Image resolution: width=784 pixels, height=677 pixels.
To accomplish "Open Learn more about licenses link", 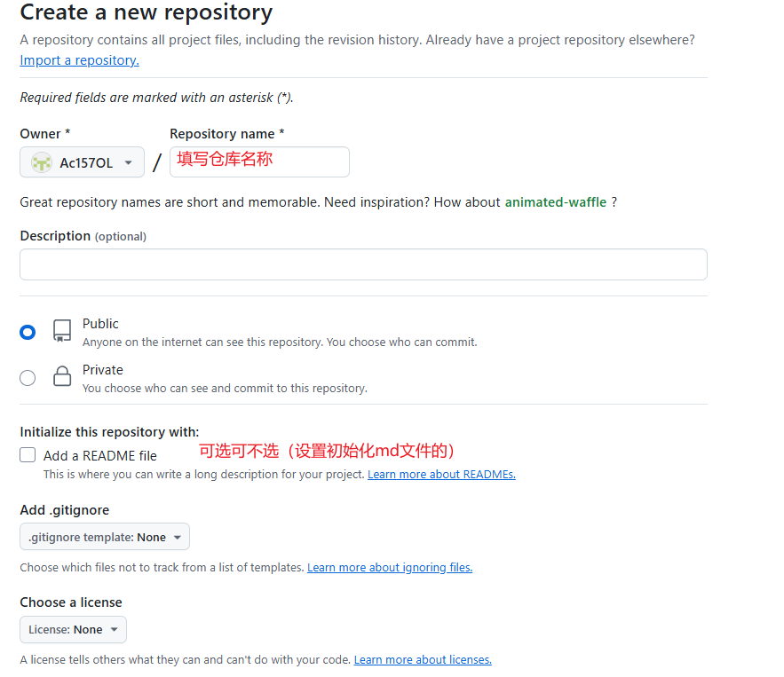I will 423,660.
